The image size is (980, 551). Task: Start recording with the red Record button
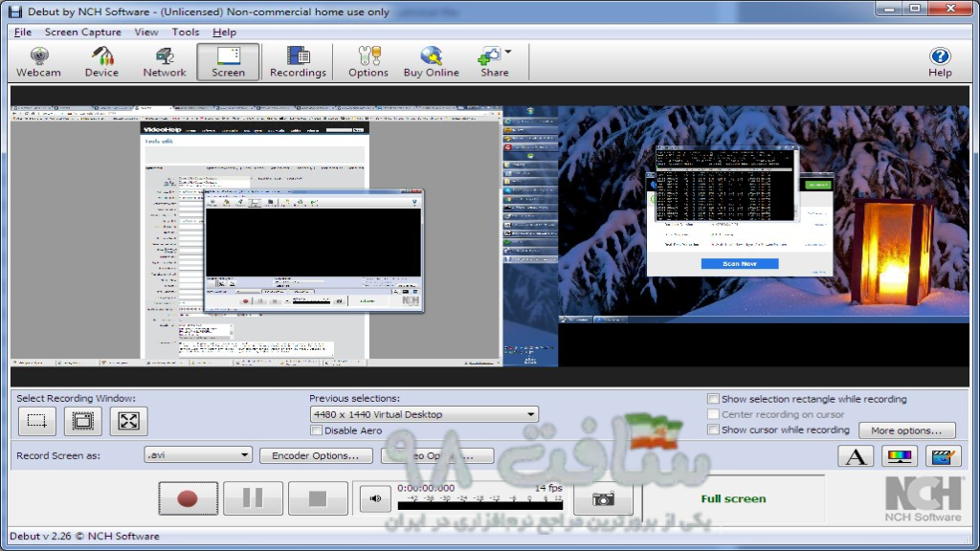[189, 497]
